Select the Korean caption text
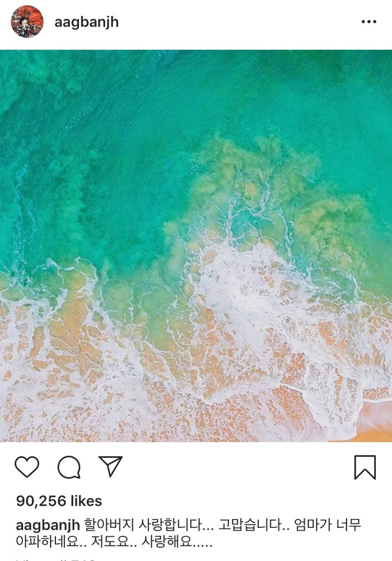392x561 pixels. click(x=189, y=533)
